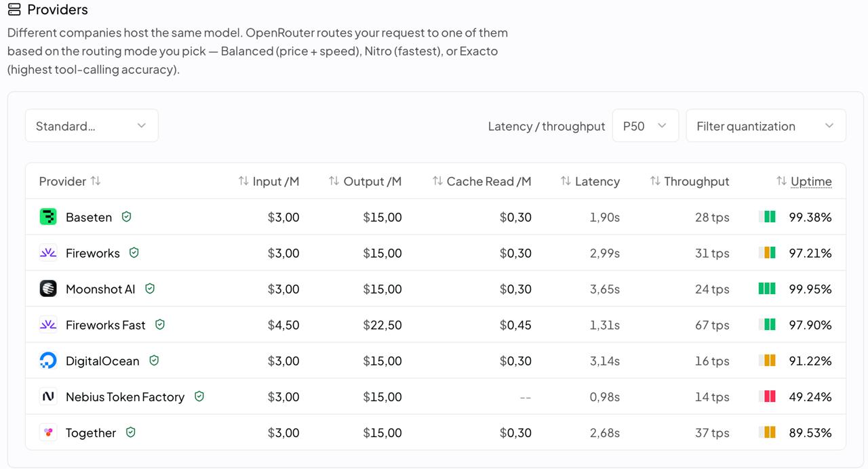Click the Baseten provider logo icon

[x=48, y=217]
